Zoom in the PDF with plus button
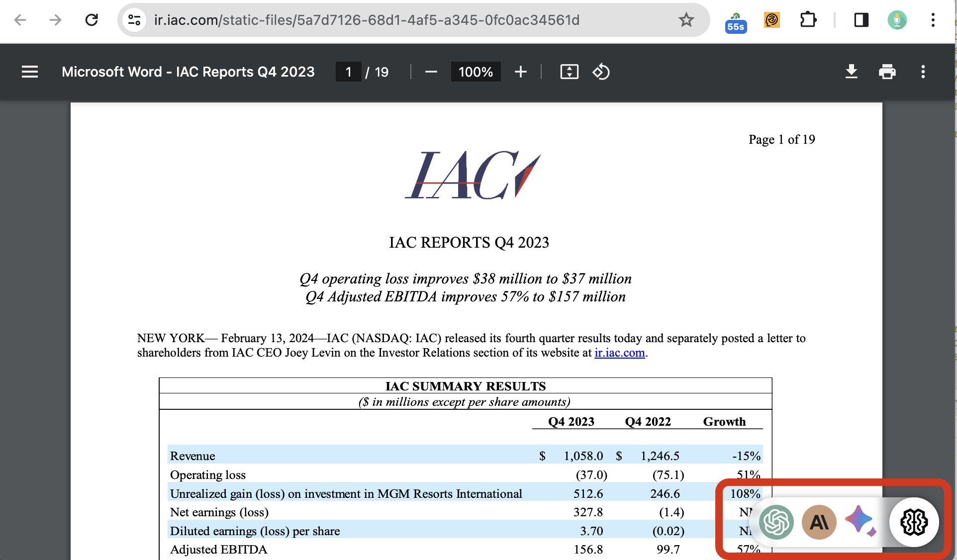Viewport: 957px width, 560px height. (521, 72)
